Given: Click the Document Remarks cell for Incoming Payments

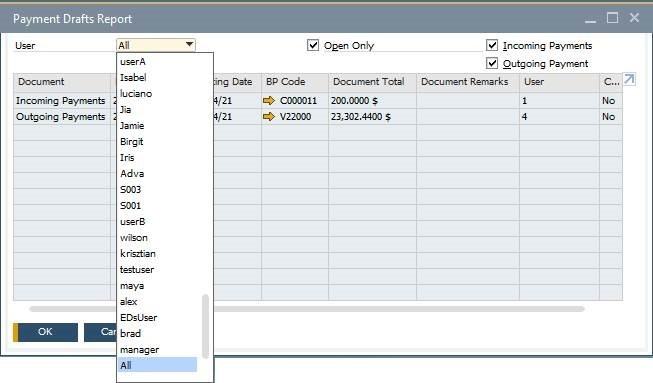Looking at the screenshot, I should tap(468, 101).
